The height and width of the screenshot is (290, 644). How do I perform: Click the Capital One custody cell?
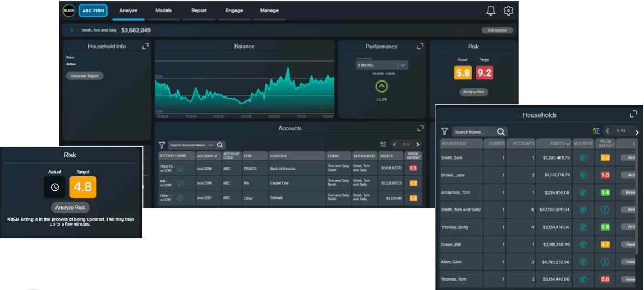point(297,183)
